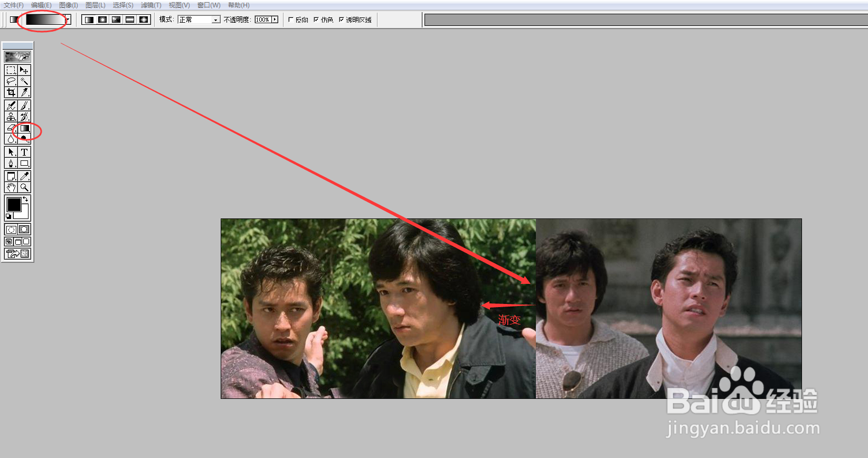Select the Lasso tool
Screen dimensions: 868x458
tap(11, 81)
